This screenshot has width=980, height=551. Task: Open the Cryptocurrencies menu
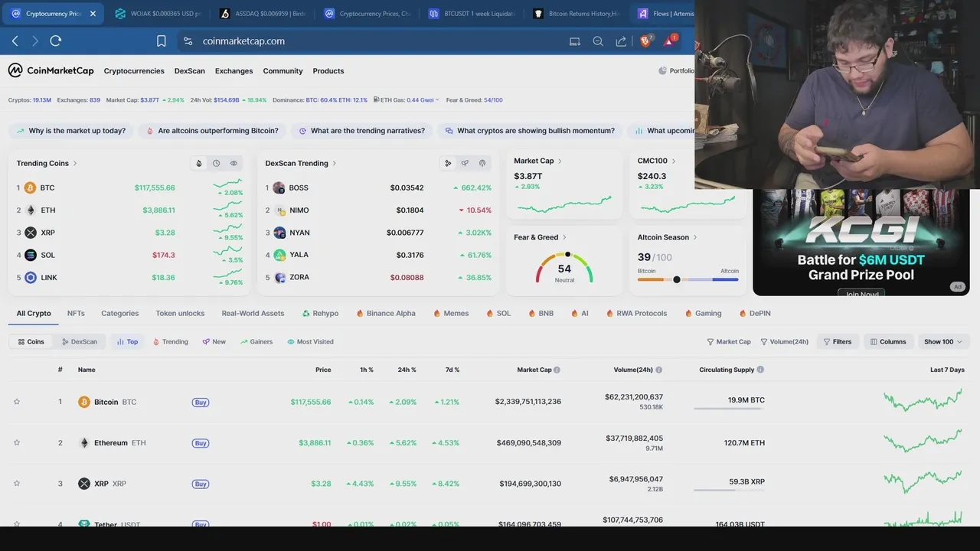[134, 71]
